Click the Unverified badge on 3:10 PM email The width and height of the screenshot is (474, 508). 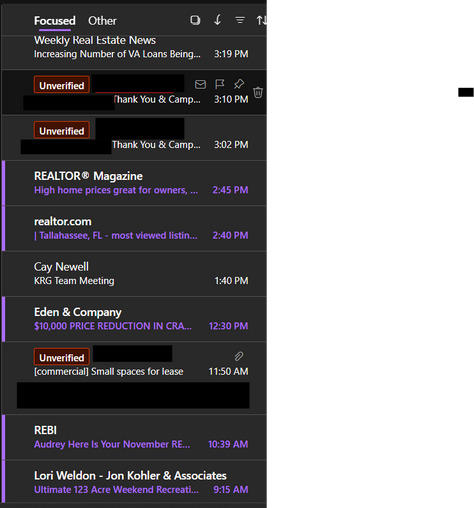pyautogui.click(x=62, y=86)
